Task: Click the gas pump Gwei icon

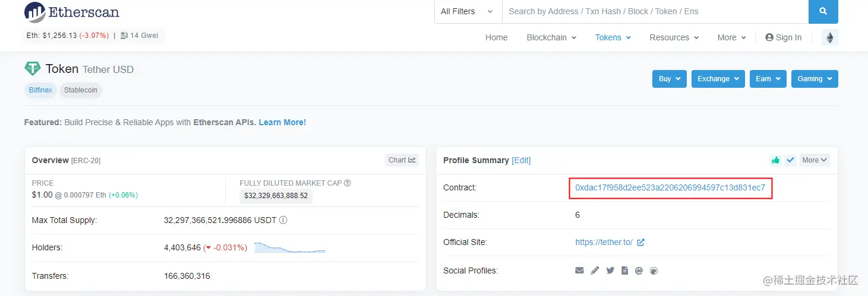Action: point(124,36)
